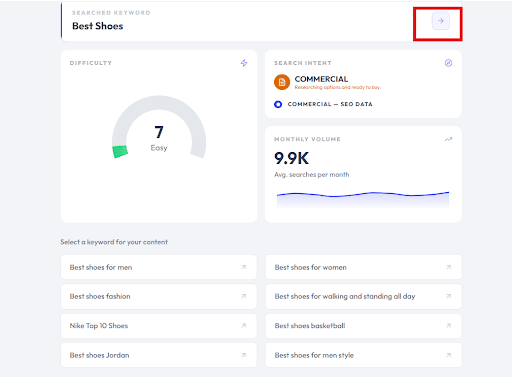This screenshot has height=377, width=512.
Task: Open arrow icon on Best shoes fashion
Action: click(x=244, y=296)
